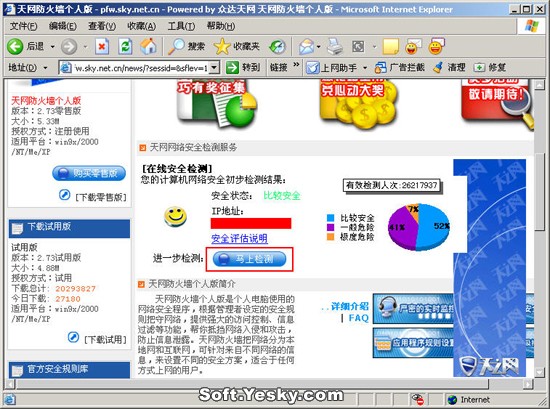This screenshot has height=409, width=550.
Task: Click the fullscreen square toolbar icon
Action: [x=358, y=47]
